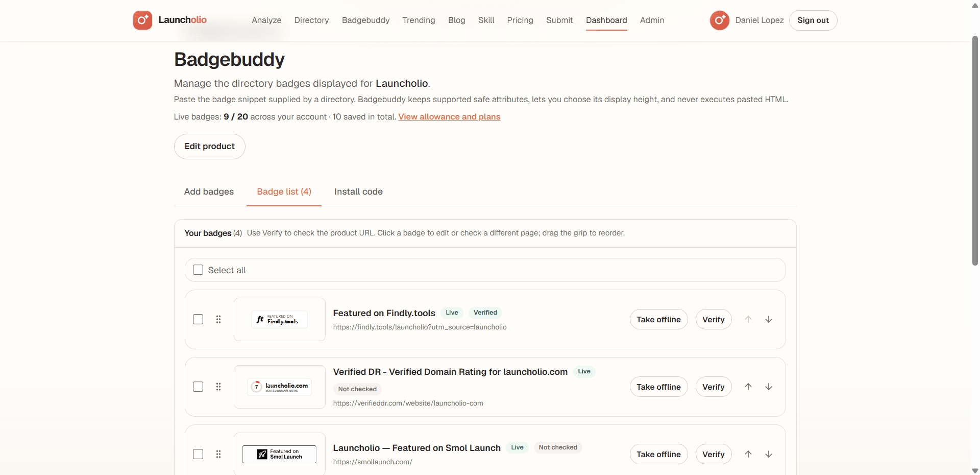Viewport: 980px width, 475px height.
Task: Click drag grip of Smol Launch badge row
Action: tap(218, 454)
